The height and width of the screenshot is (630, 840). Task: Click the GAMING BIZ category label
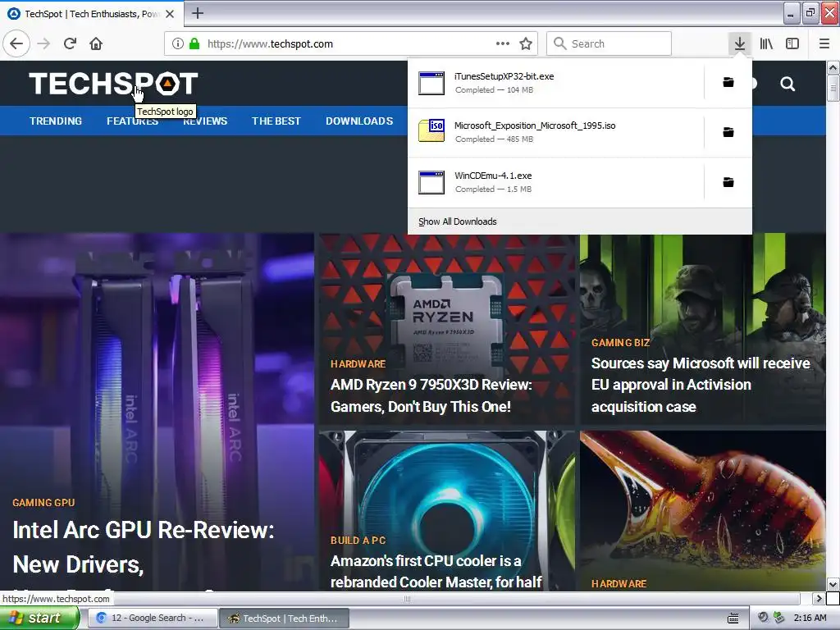click(x=620, y=342)
